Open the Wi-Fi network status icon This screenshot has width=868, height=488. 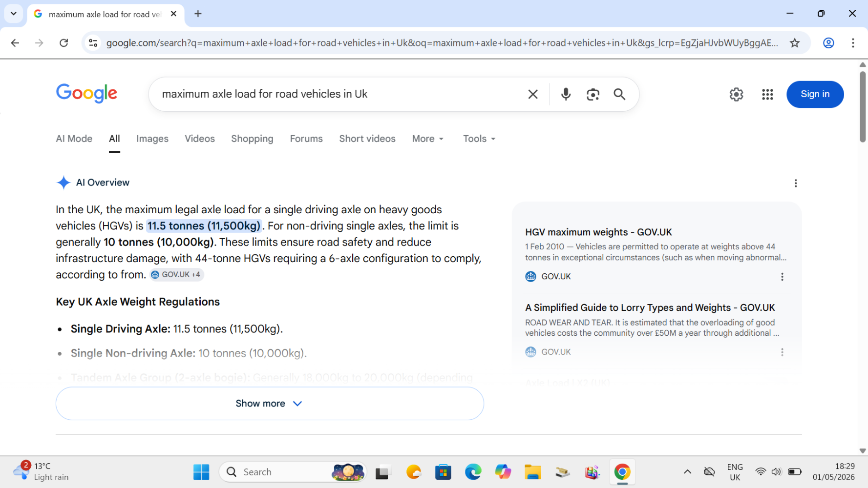760,472
